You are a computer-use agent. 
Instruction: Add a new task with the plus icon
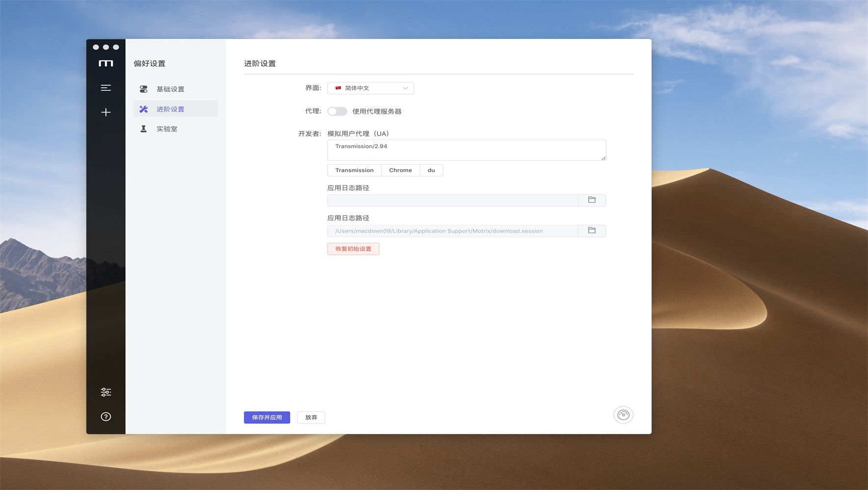click(x=105, y=112)
